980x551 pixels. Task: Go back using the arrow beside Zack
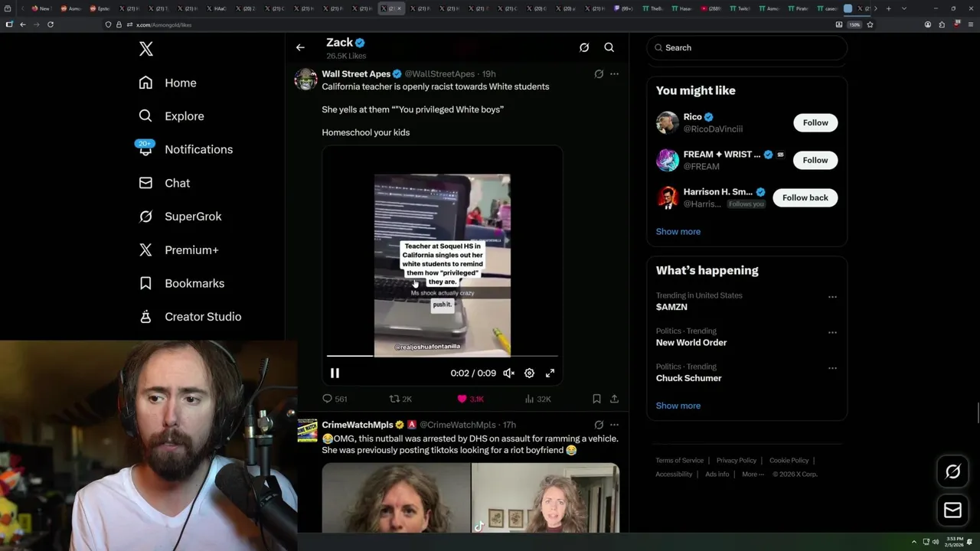(300, 47)
